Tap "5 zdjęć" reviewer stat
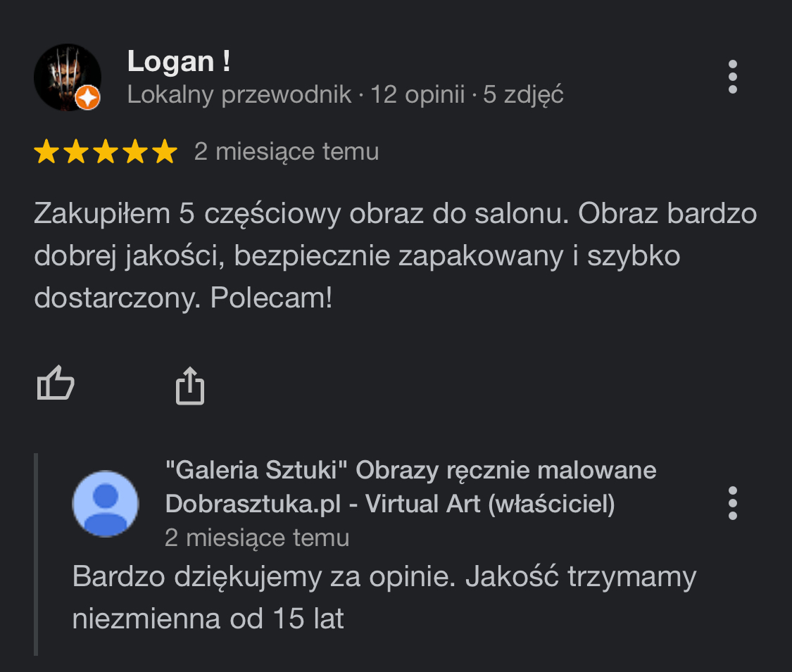 (x=523, y=94)
